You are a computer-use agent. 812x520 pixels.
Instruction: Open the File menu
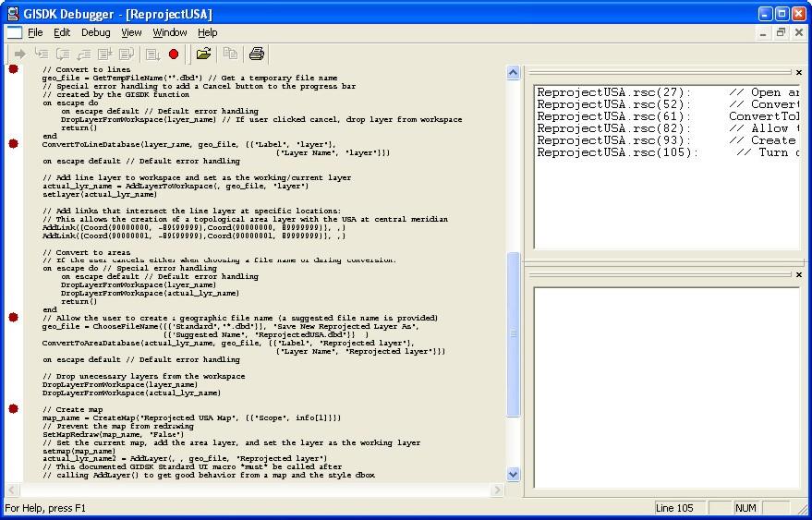point(35,32)
